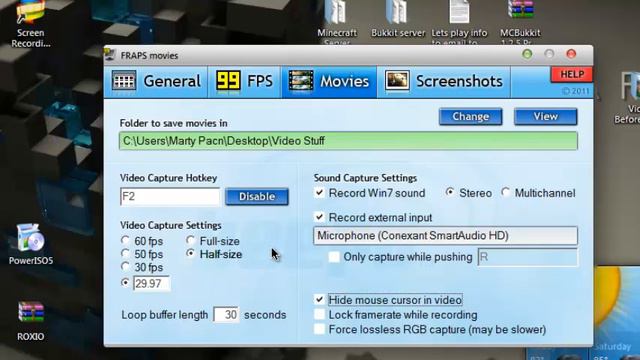This screenshot has width=640, height=360.
Task: Choose Full-size video capture
Action: pyautogui.click(x=213, y=241)
